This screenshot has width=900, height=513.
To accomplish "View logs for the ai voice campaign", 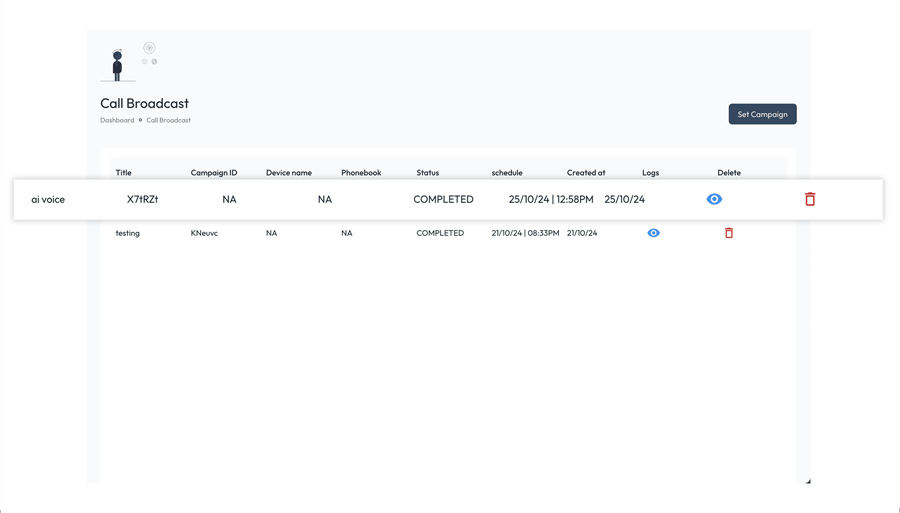I will 714,199.
